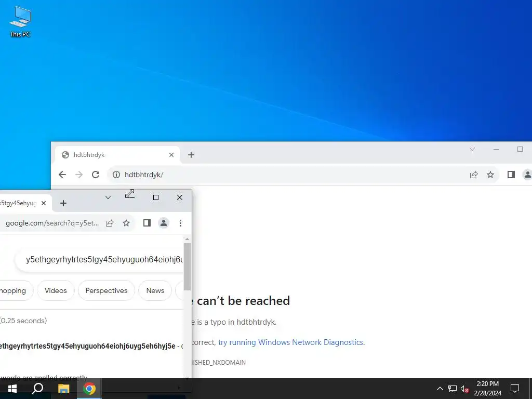Open tab search chevron in the hdtbhtrdyk window

pyautogui.click(x=472, y=149)
